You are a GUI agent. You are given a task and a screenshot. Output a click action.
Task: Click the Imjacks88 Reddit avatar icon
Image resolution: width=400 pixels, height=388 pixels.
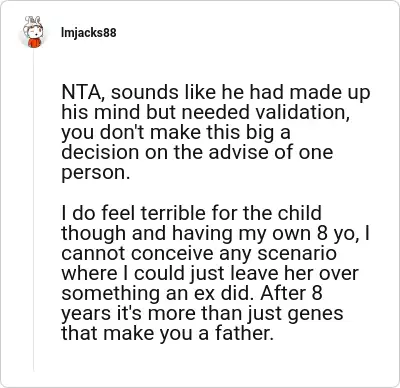(33, 32)
